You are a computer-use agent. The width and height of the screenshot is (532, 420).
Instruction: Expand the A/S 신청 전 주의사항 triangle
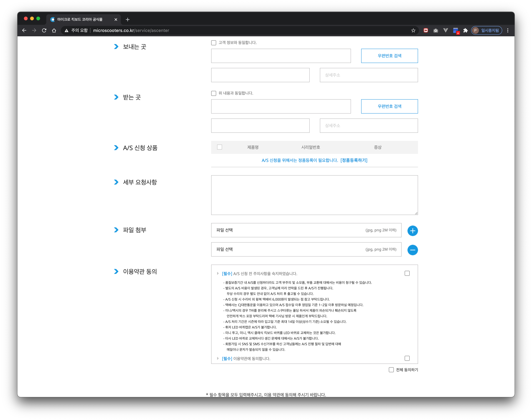(218, 273)
